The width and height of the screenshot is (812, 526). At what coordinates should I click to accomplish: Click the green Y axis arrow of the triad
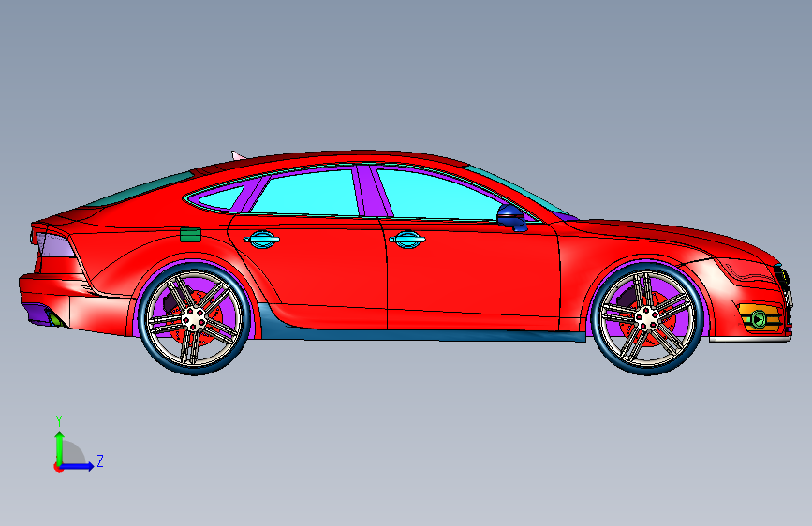click(x=59, y=448)
